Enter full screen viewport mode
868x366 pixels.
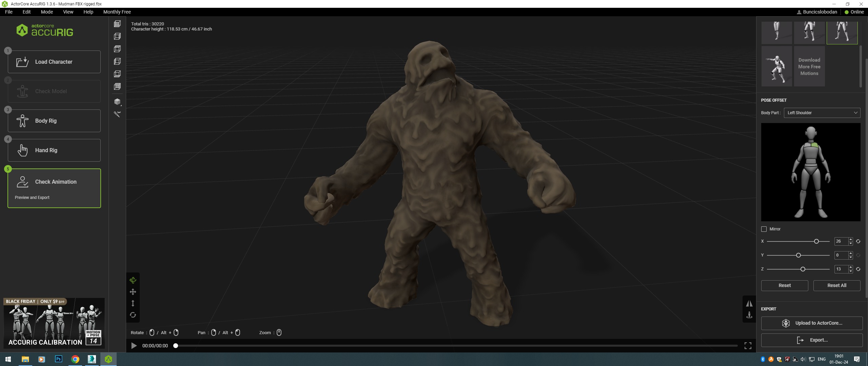pyautogui.click(x=748, y=346)
